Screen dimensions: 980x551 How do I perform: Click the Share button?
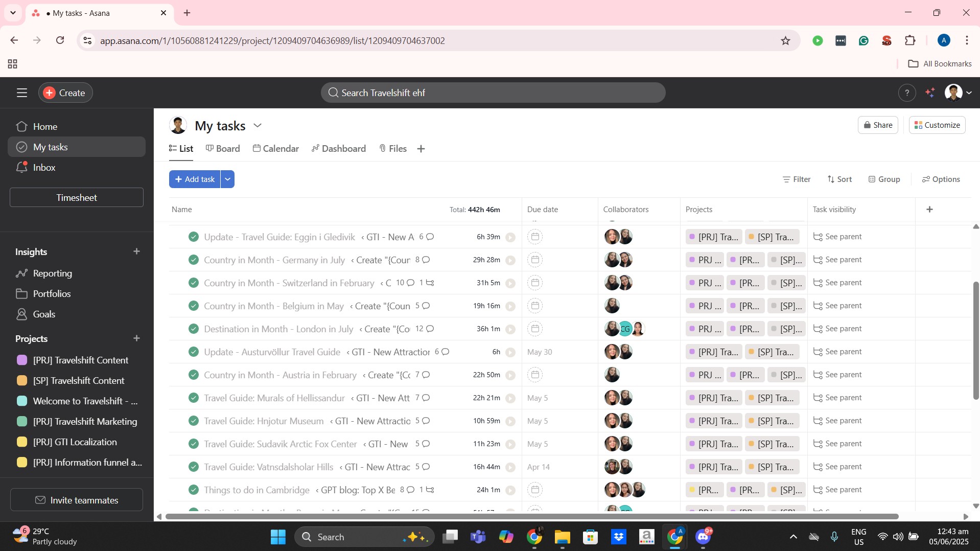[x=878, y=125]
